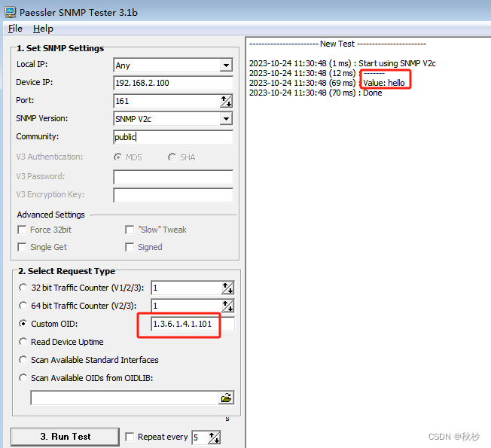Expand the SNMP Version dropdown
Viewport: 491px width, 448px height.
coord(226,119)
